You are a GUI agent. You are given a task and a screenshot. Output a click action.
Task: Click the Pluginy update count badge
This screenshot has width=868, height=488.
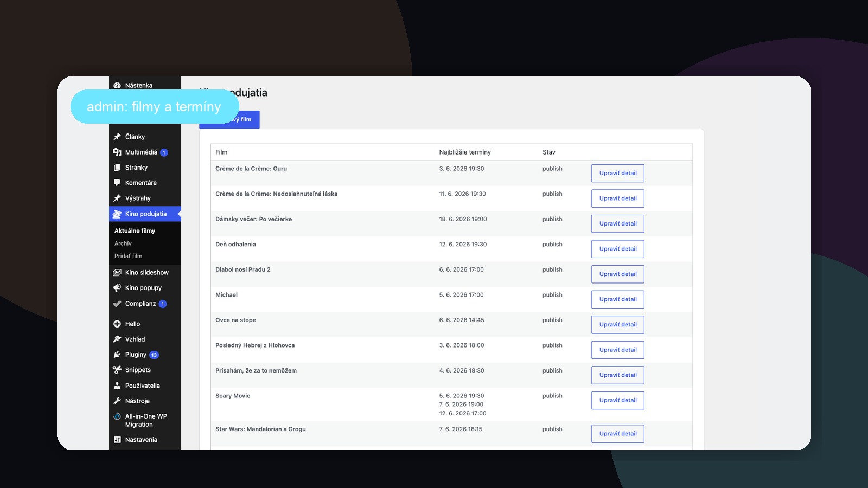point(154,355)
